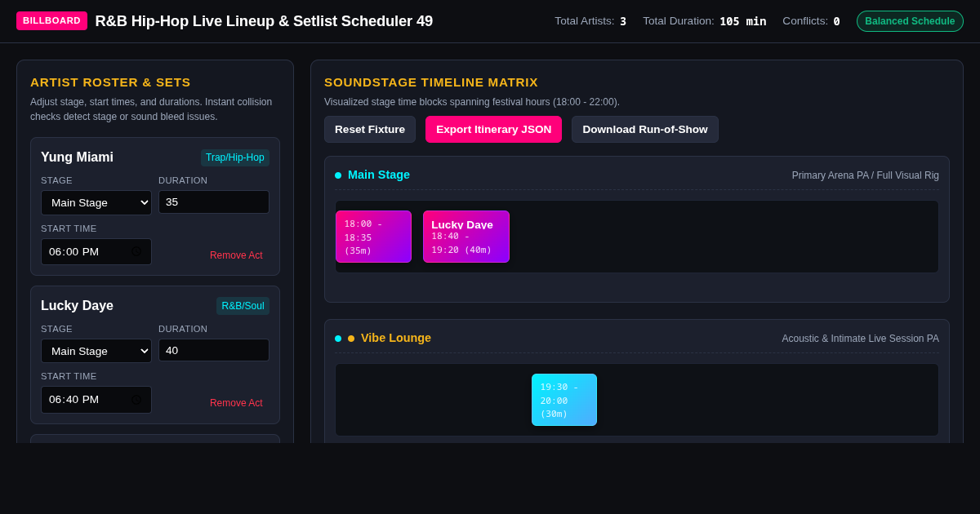The image size is (980, 514).
Task: Click Reset Fixture button
Action: pos(370,129)
